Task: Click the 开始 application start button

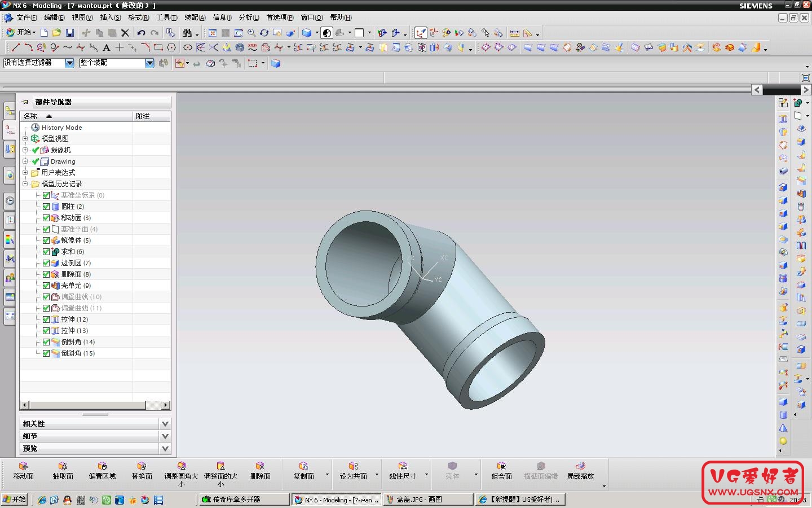Action: 21,33
